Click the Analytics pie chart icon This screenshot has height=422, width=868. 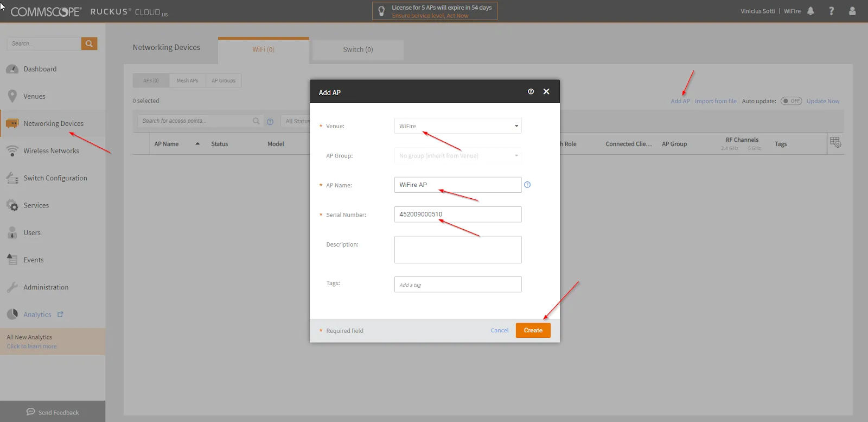12,314
